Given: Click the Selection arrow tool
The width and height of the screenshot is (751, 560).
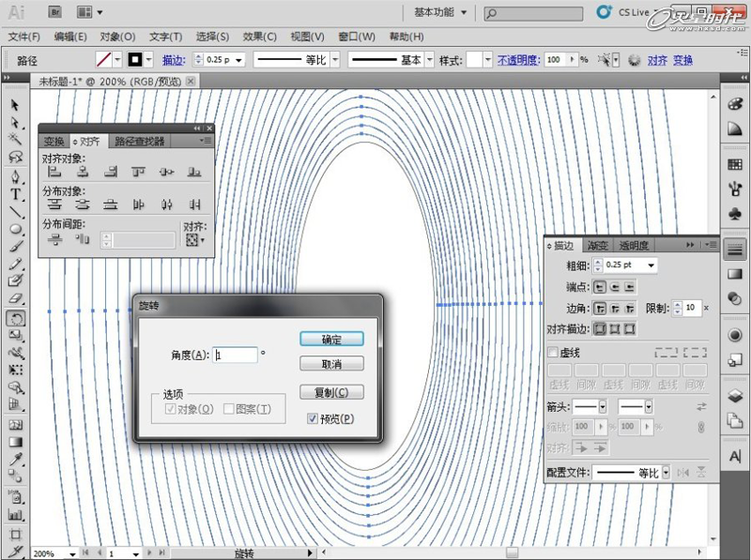Looking at the screenshot, I should click(x=16, y=105).
